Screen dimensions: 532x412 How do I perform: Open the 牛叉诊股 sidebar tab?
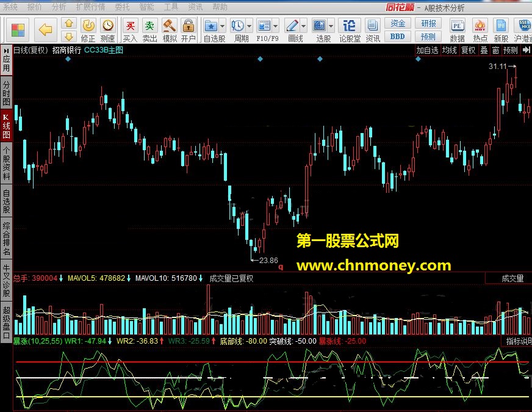click(6, 280)
